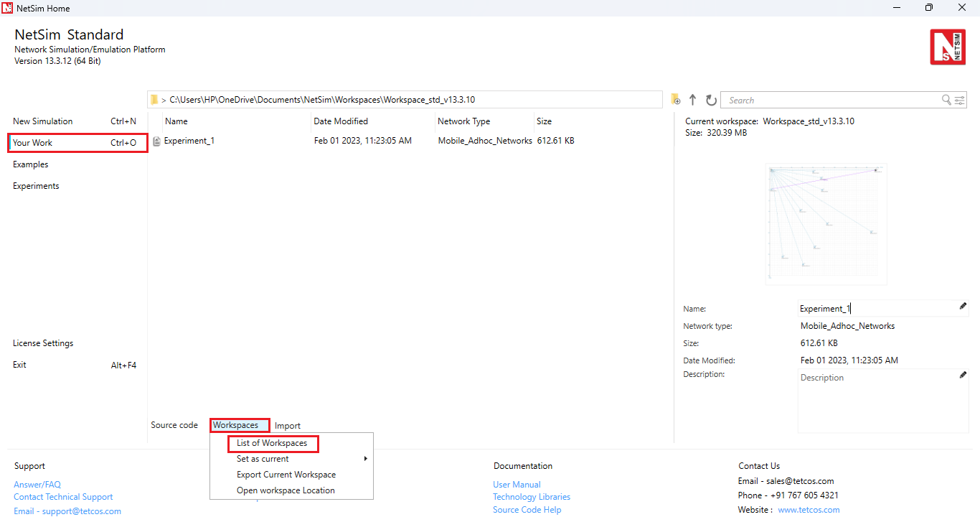
Task: Go up one folder level with arrow icon
Action: [692, 100]
